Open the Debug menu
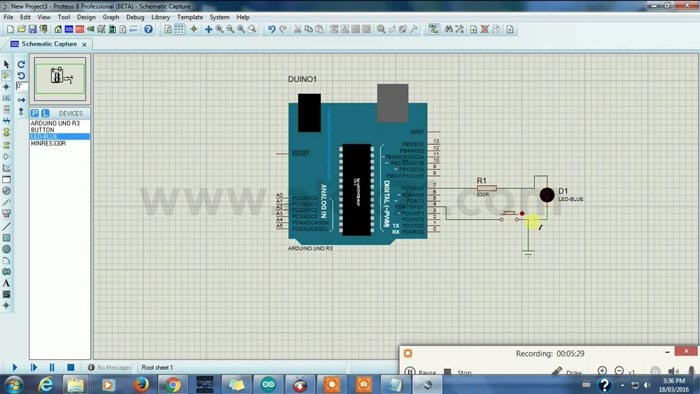 pos(135,17)
